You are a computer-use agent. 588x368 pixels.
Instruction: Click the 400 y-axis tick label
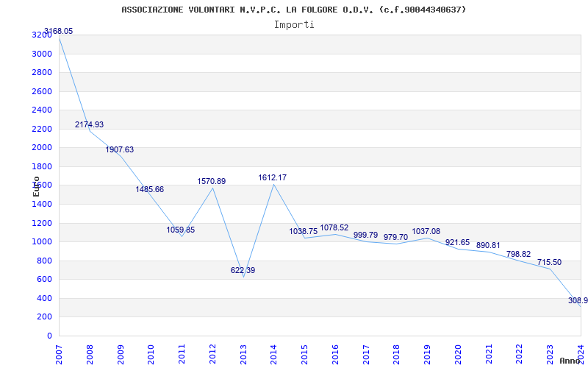click(x=45, y=299)
